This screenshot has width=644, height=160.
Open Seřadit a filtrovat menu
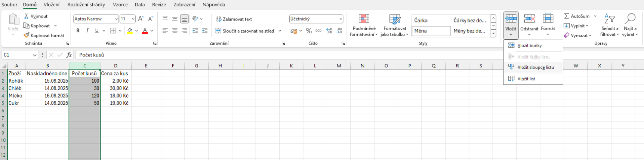(610, 25)
